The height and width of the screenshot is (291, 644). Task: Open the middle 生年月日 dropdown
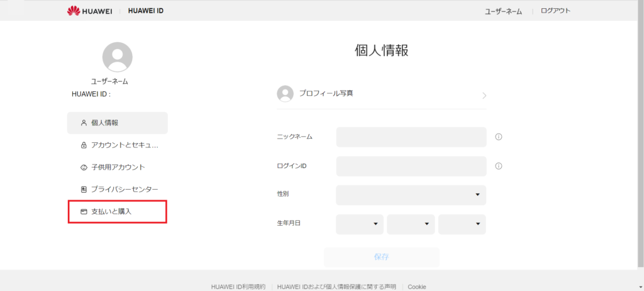tap(411, 224)
